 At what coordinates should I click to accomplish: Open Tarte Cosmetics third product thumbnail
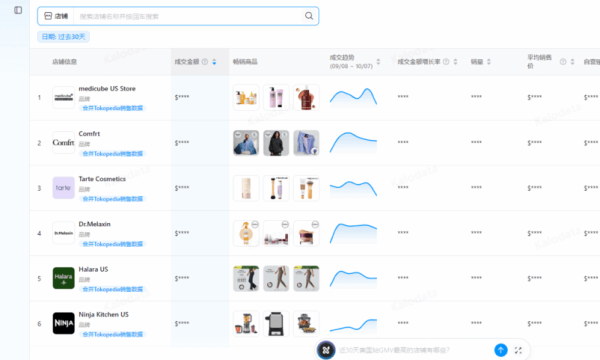tap(306, 188)
